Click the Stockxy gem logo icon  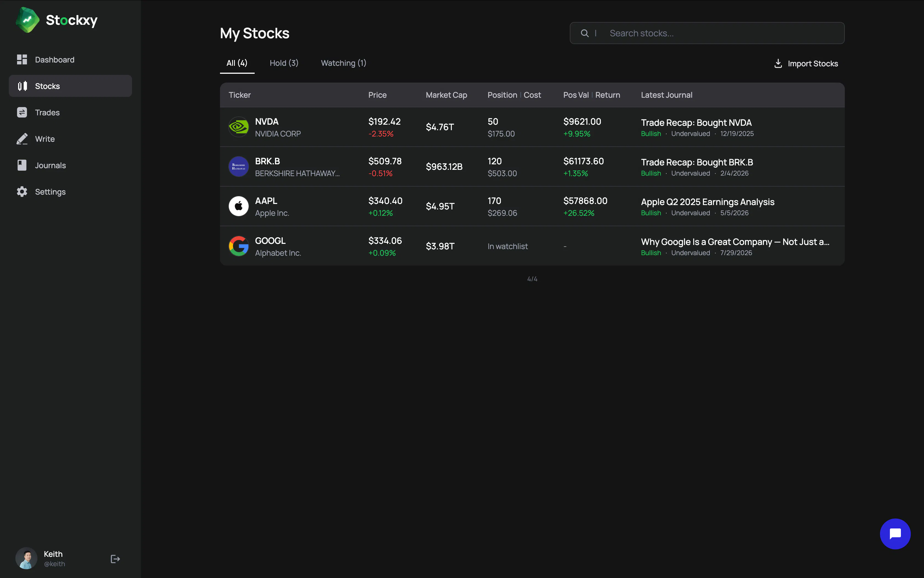tap(28, 20)
